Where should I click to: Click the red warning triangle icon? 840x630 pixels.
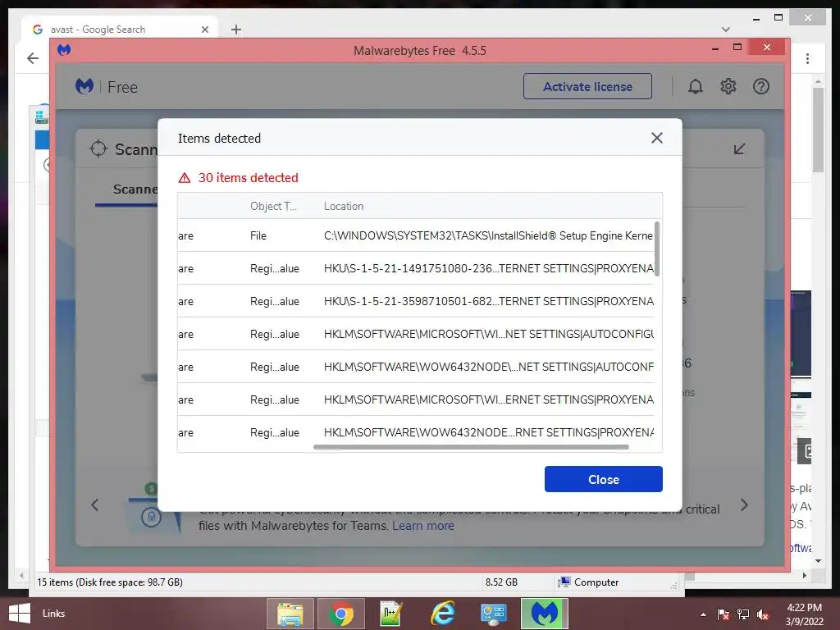coord(185,178)
